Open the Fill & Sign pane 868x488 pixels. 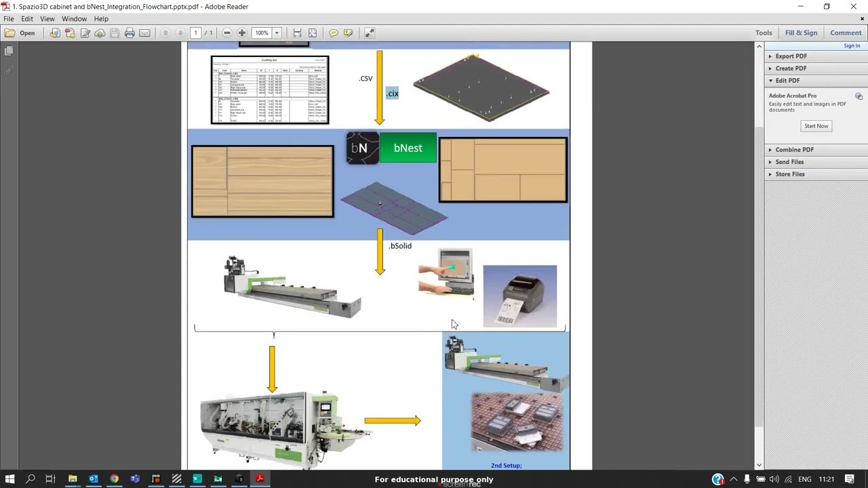(x=801, y=33)
